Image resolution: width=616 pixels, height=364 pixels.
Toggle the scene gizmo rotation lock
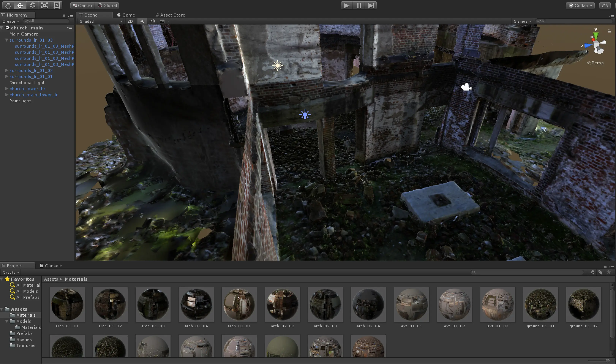pyautogui.click(x=609, y=31)
